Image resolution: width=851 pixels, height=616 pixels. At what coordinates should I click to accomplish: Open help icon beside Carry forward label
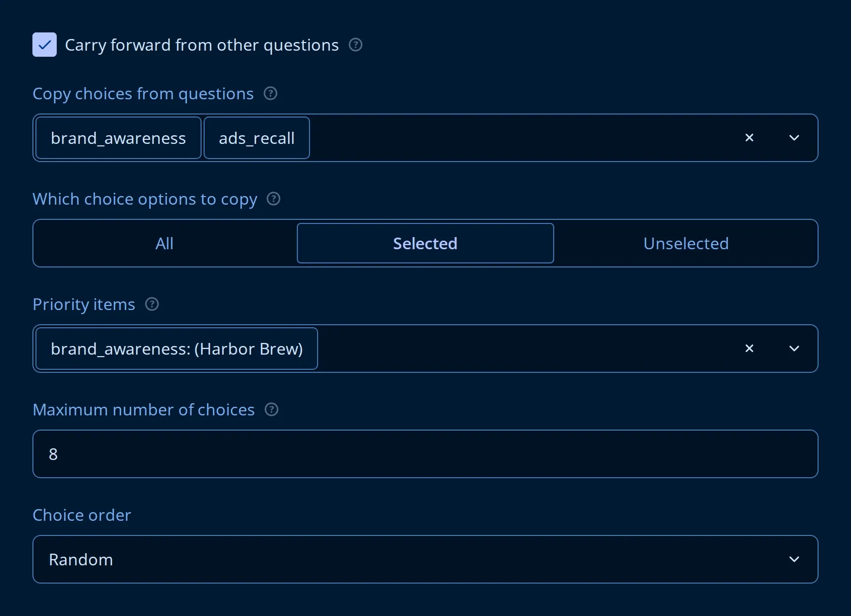click(356, 45)
